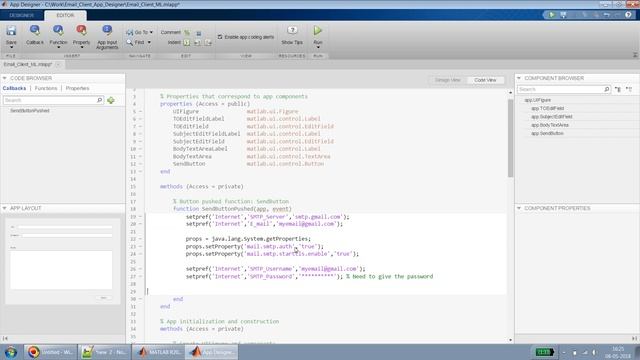Collapse the Component Properties panel

point(519,208)
